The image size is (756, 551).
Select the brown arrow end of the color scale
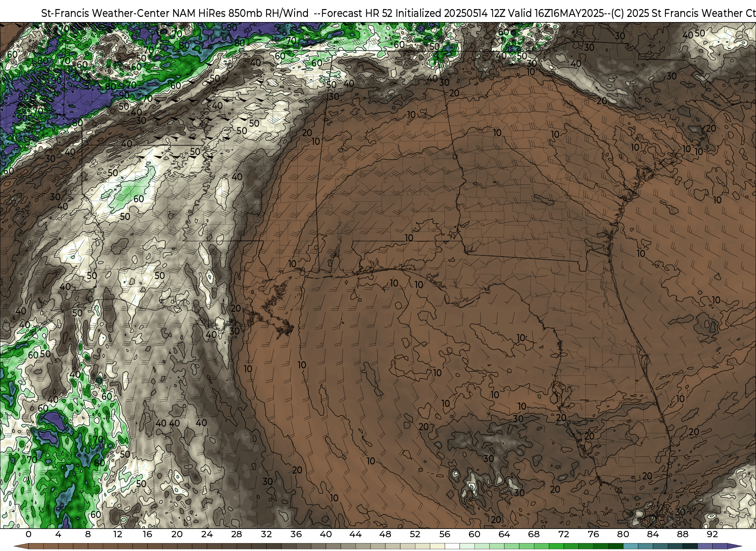coord(21,547)
